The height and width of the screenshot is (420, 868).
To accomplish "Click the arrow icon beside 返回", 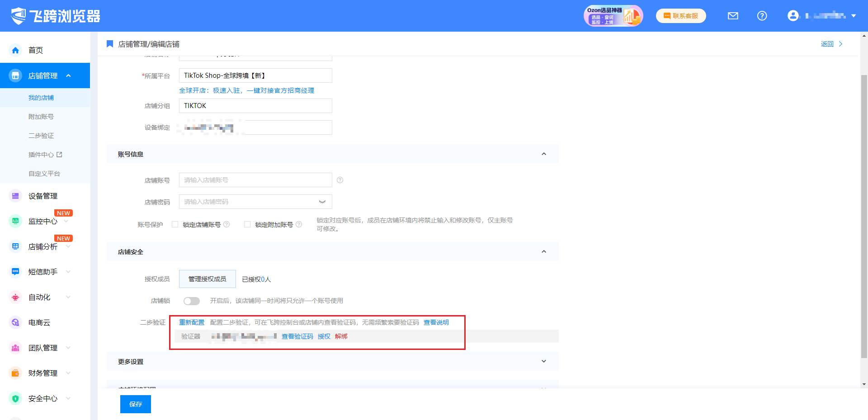I will (840, 44).
